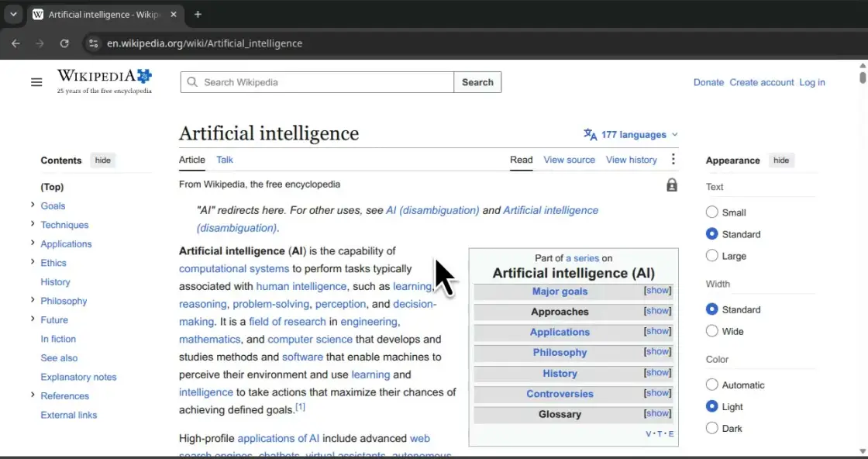Click the Create account link

pos(762,82)
